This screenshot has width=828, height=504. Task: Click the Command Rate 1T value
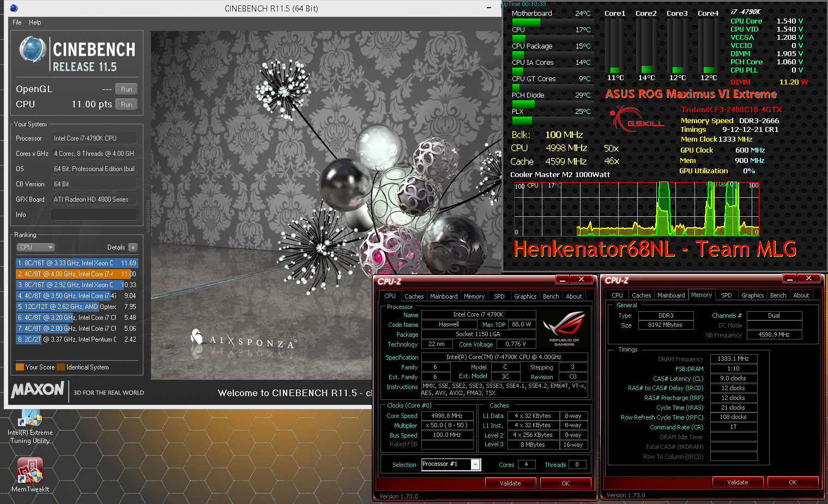734,427
